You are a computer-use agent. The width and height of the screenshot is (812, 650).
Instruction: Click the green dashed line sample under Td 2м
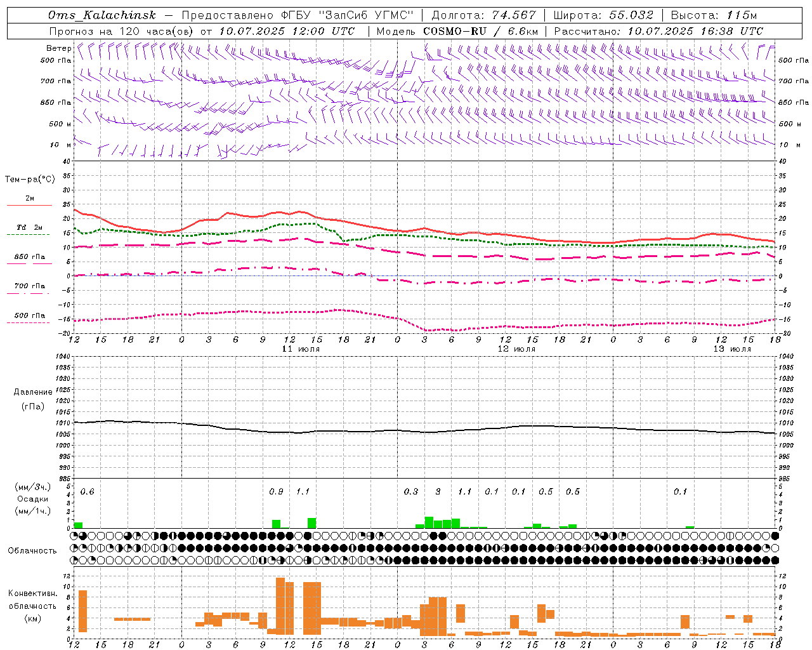point(28,234)
